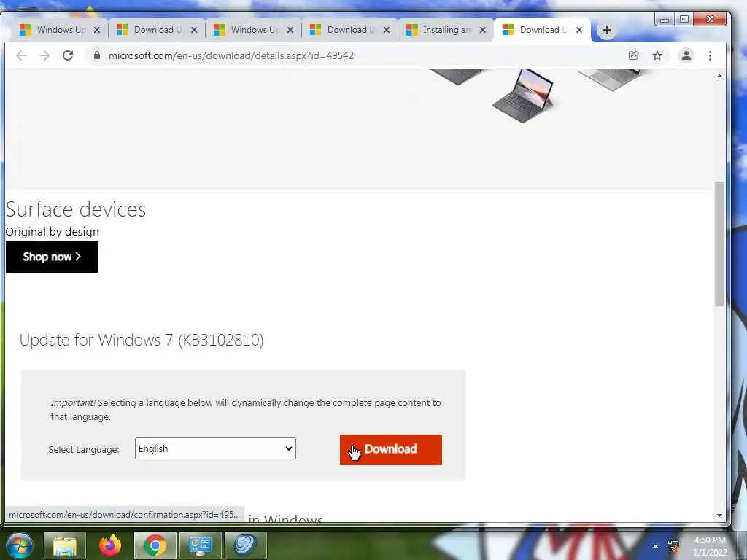This screenshot has height=560, width=747.
Task: Minimize the Chrome window
Action: point(664,20)
